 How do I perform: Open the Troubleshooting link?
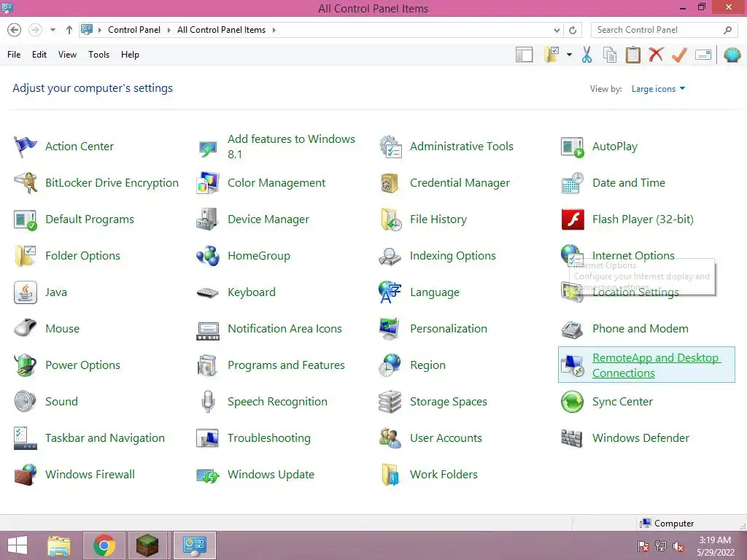[x=268, y=438]
